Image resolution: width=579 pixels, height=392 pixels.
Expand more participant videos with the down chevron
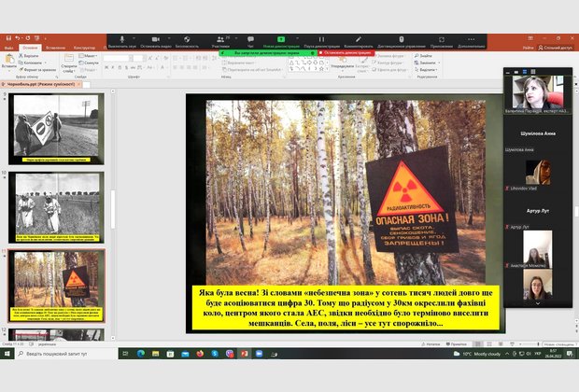pyautogui.click(x=537, y=303)
